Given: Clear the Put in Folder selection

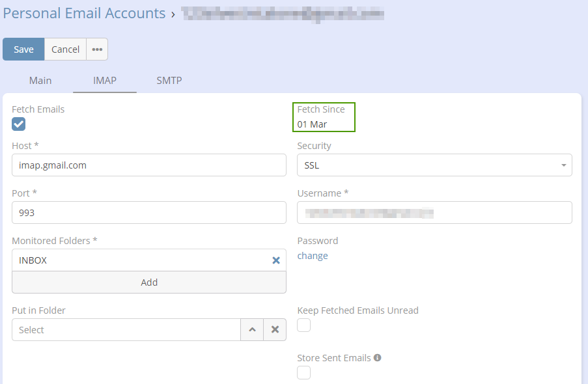Looking at the screenshot, I should pos(275,330).
